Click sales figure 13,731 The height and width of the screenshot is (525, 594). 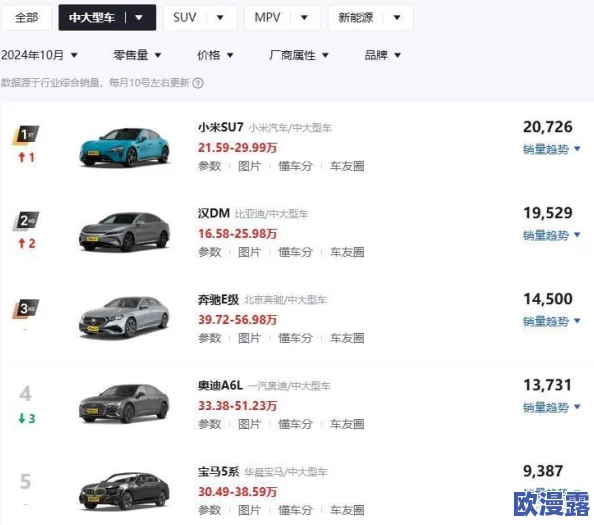pos(548,385)
